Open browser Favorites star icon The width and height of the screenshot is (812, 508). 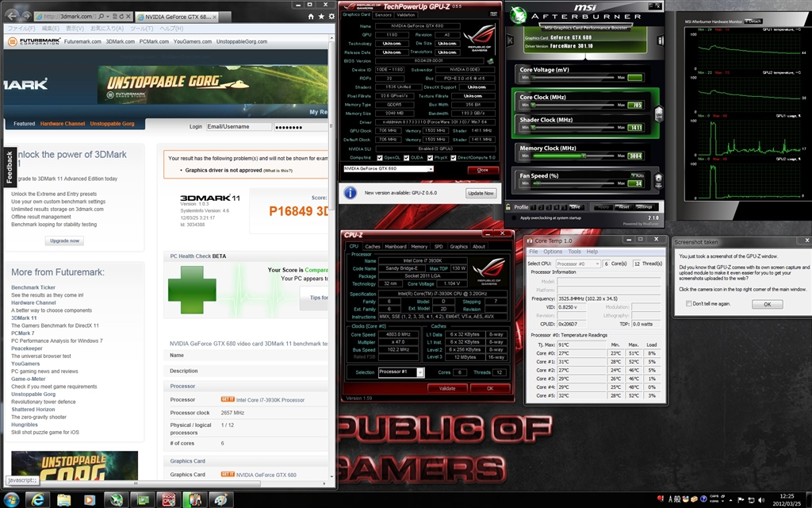click(321, 17)
